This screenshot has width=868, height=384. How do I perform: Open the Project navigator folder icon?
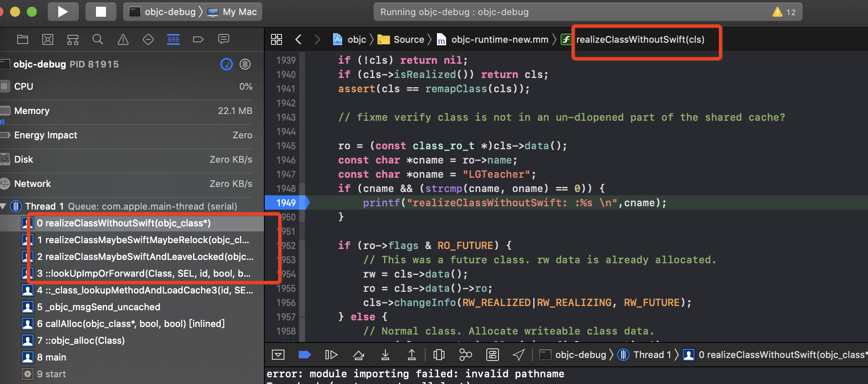click(23, 39)
